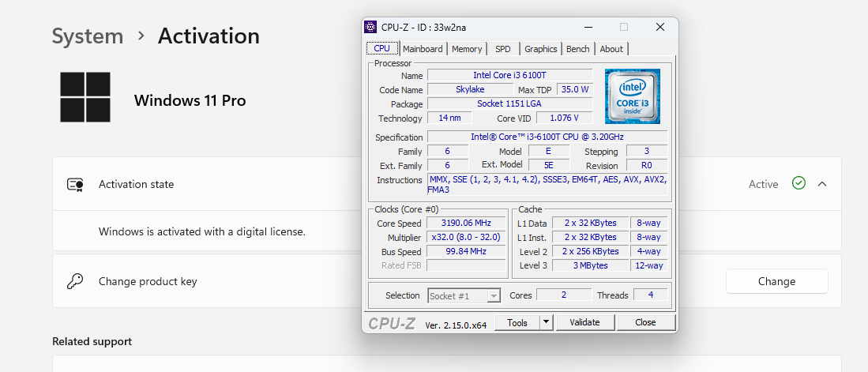The height and width of the screenshot is (372, 868).
Task: Click the Level 2 2 x 256 KBytes value
Action: [590, 251]
